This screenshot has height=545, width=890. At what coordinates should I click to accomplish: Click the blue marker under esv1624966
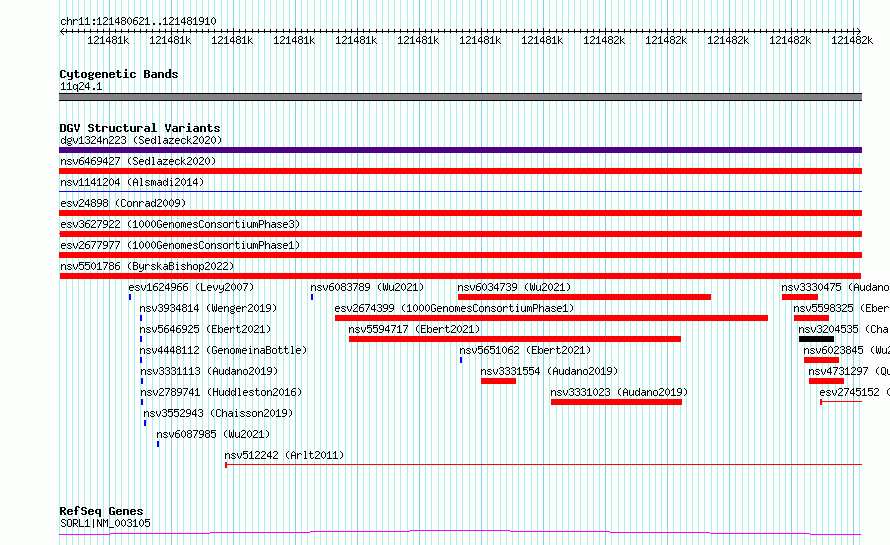130,297
